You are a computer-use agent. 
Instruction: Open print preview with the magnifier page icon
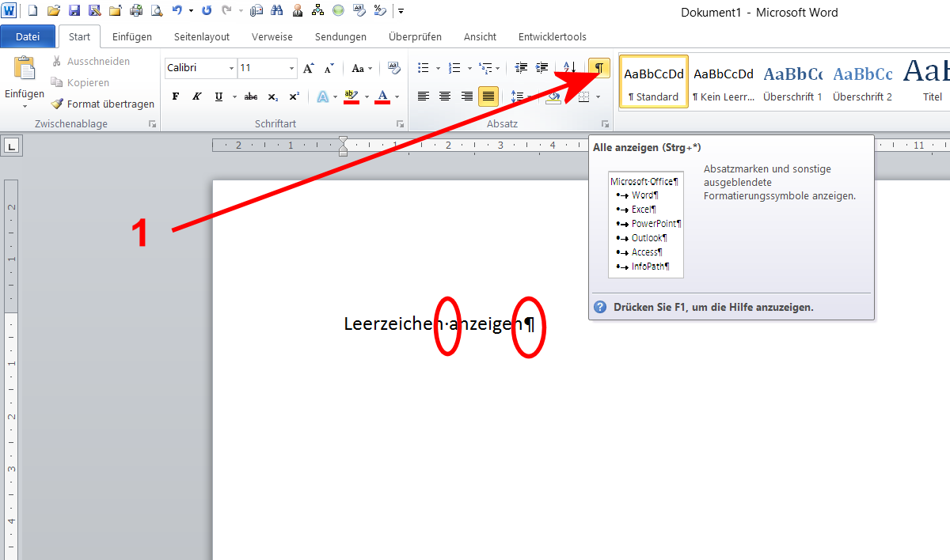click(156, 11)
